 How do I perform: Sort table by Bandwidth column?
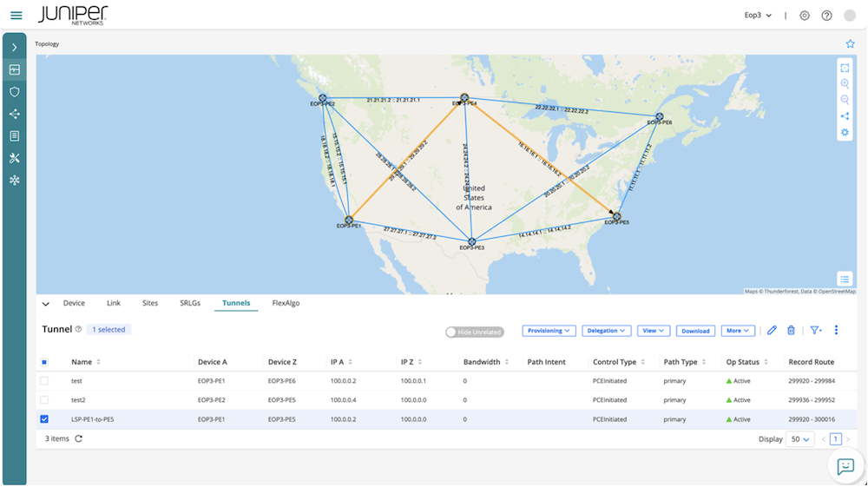click(x=486, y=363)
